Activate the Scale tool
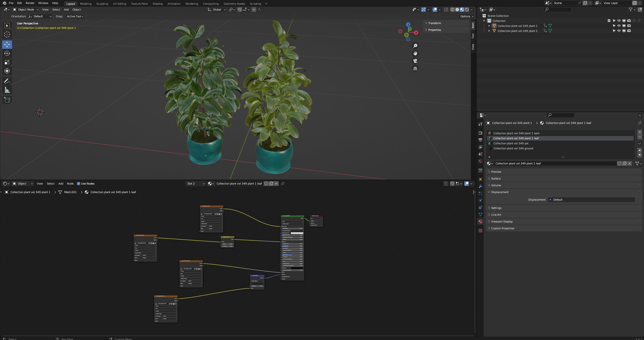The image size is (644, 340). click(7, 62)
